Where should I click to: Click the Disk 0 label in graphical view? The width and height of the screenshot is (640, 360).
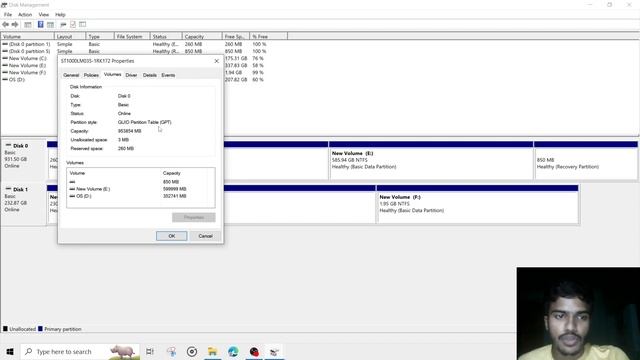click(x=20, y=146)
